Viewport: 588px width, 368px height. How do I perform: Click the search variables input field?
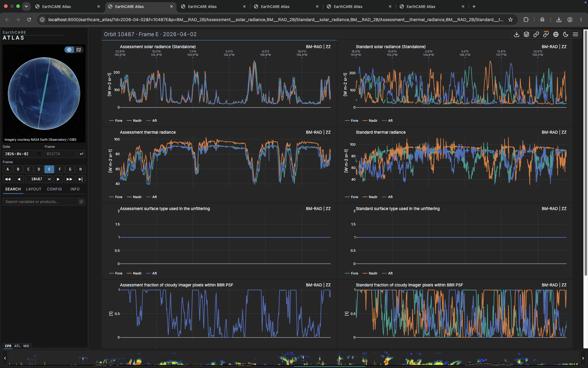(x=44, y=202)
